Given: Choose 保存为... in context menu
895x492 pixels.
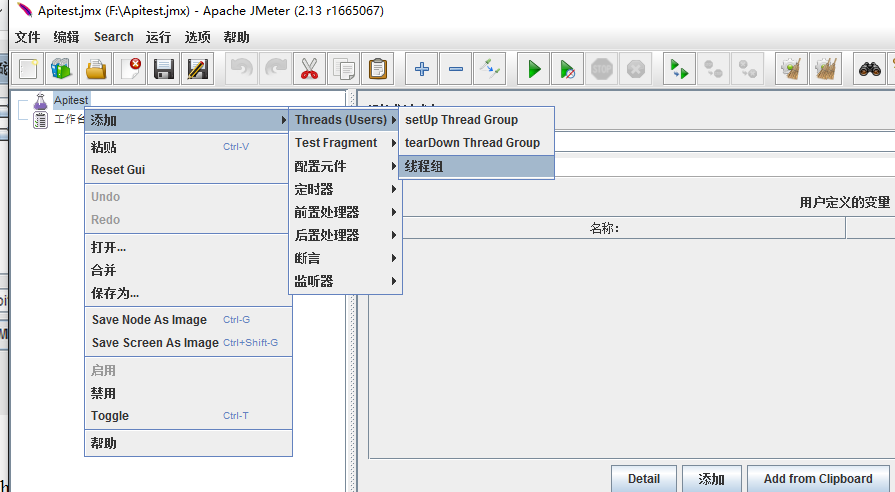Looking at the screenshot, I should point(187,293).
